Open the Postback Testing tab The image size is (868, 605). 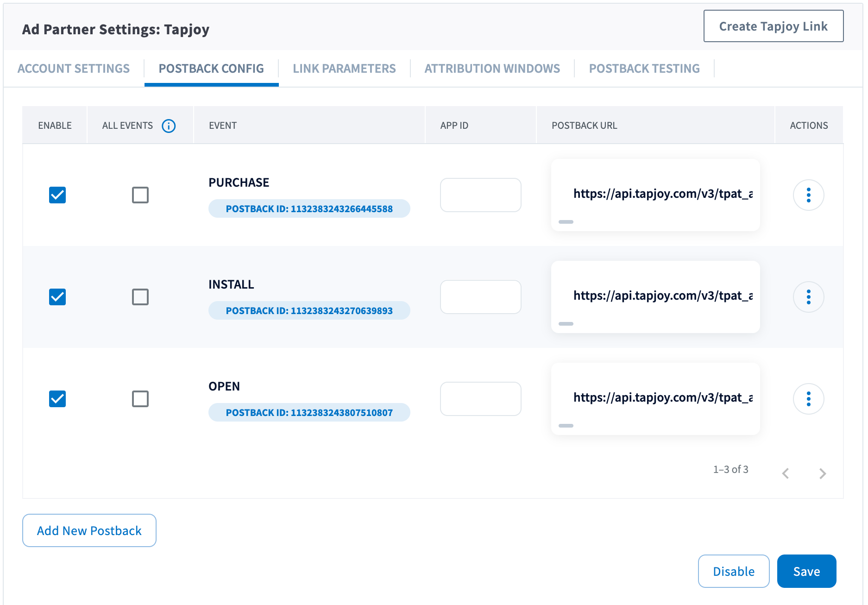coord(644,69)
